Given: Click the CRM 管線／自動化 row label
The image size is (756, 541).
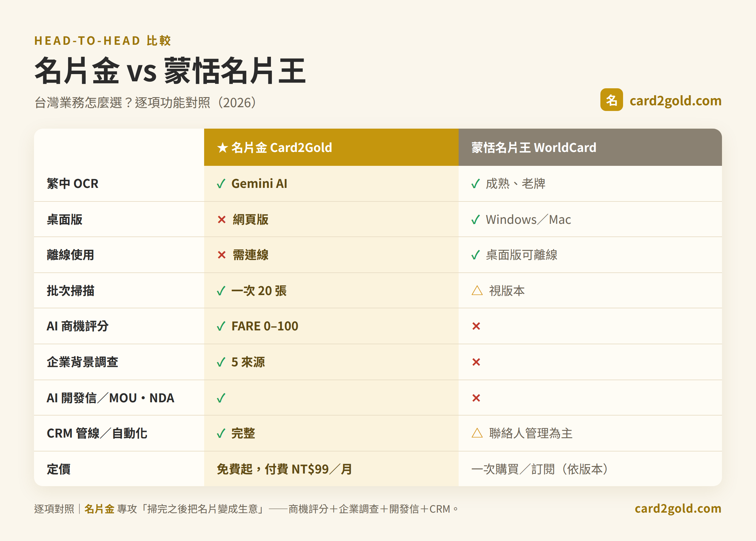Looking at the screenshot, I should pos(97,433).
